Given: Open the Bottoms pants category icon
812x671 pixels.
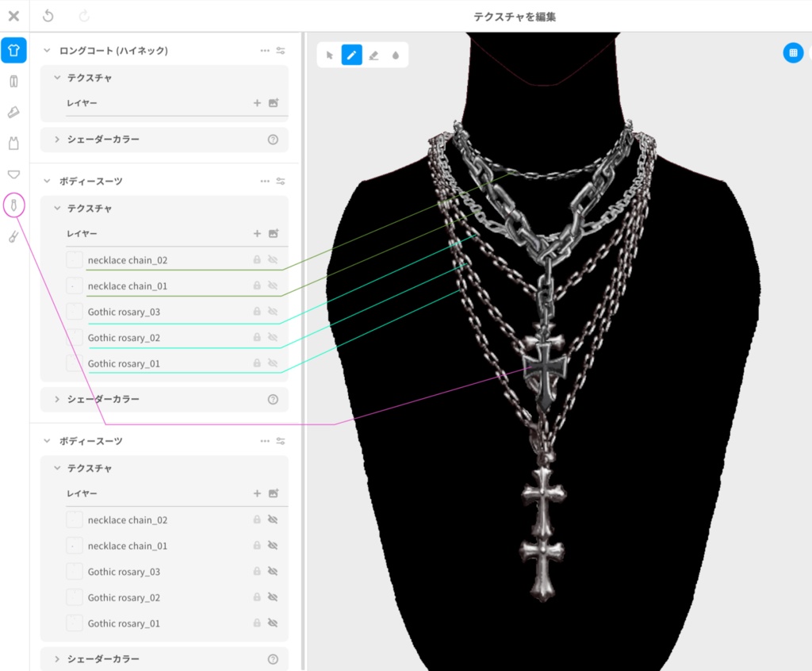Looking at the screenshot, I should 14,82.
